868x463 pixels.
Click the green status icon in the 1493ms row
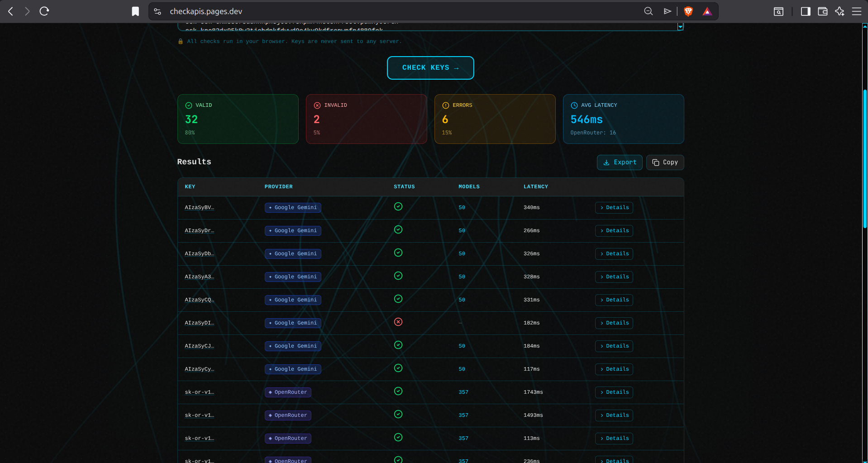[x=398, y=414]
